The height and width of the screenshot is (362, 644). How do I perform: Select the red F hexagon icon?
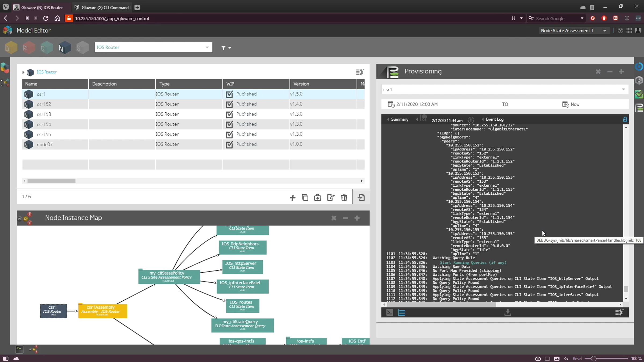(x=29, y=48)
